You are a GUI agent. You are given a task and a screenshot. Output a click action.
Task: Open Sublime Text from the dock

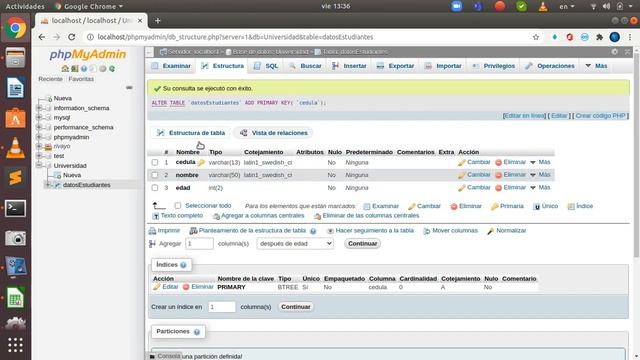pyautogui.click(x=16, y=178)
